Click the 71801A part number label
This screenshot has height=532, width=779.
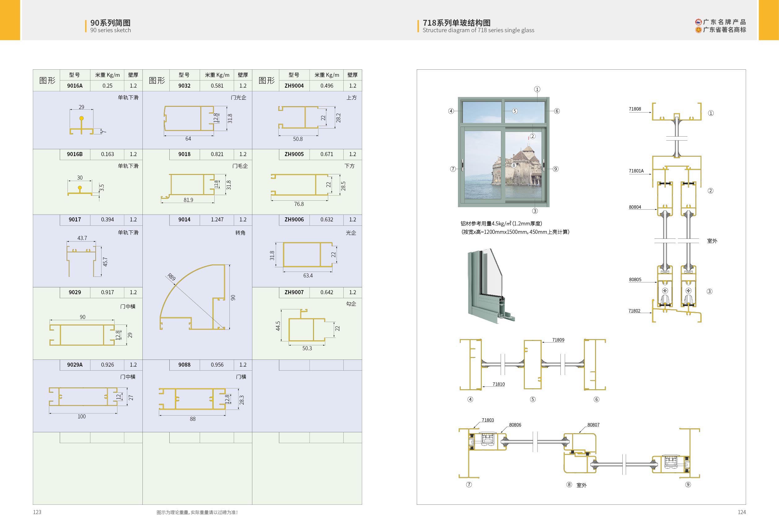click(x=636, y=171)
